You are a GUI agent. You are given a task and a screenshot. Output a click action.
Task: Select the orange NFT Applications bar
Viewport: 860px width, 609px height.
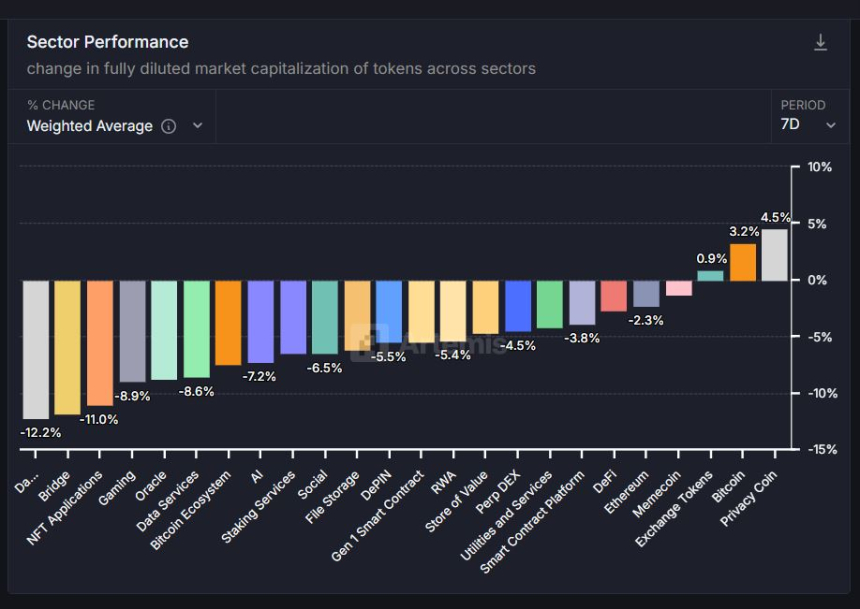pyautogui.click(x=100, y=342)
